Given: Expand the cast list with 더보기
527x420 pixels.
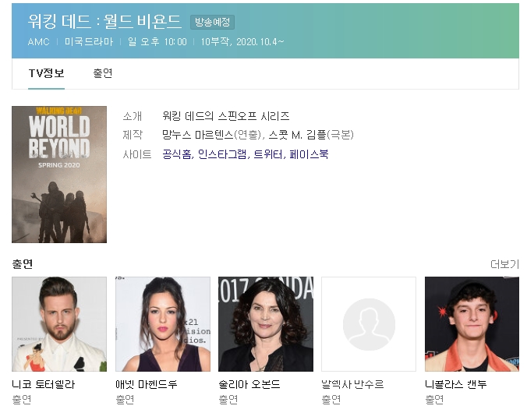Looking at the screenshot, I should point(504,264).
